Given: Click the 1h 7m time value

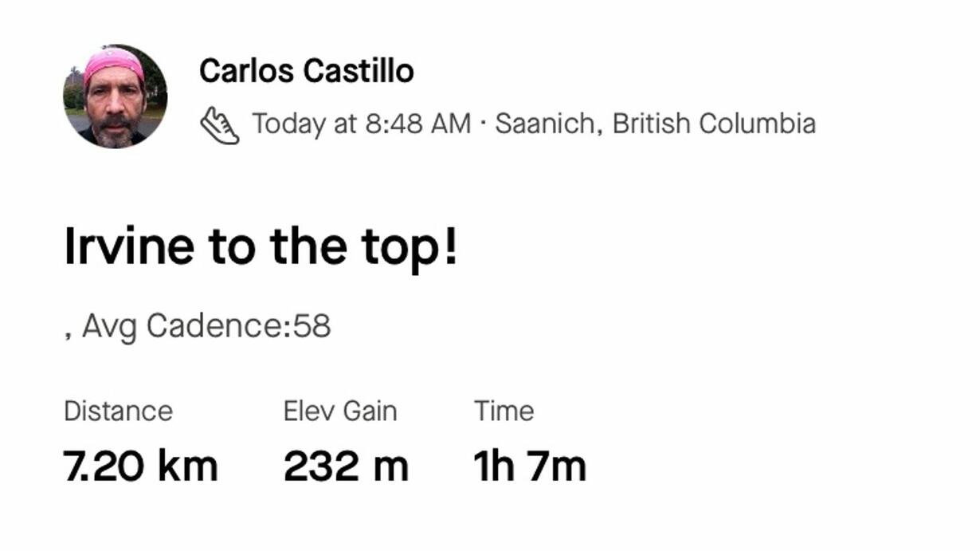Looking at the screenshot, I should (x=531, y=466).
